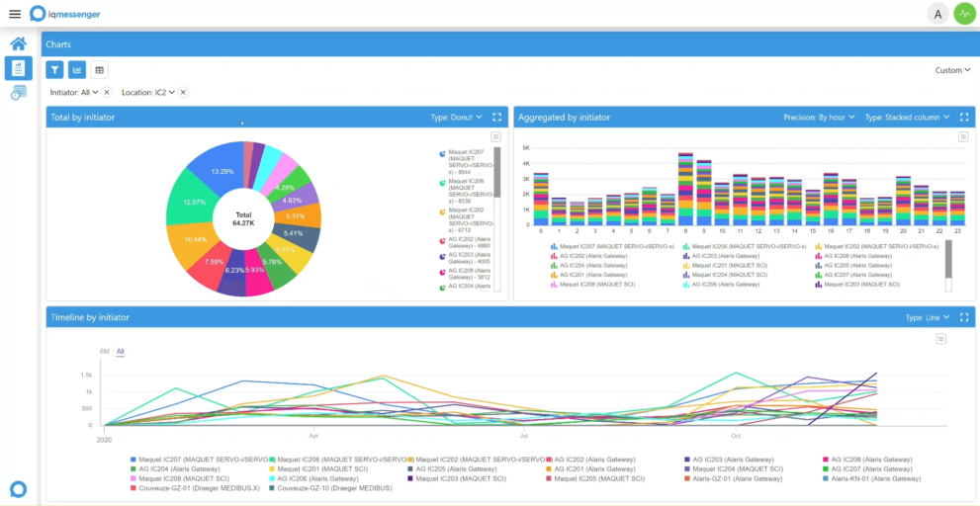
Task: Go to the Home sidebar icon
Action: pyautogui.click(x=18, y=43)
